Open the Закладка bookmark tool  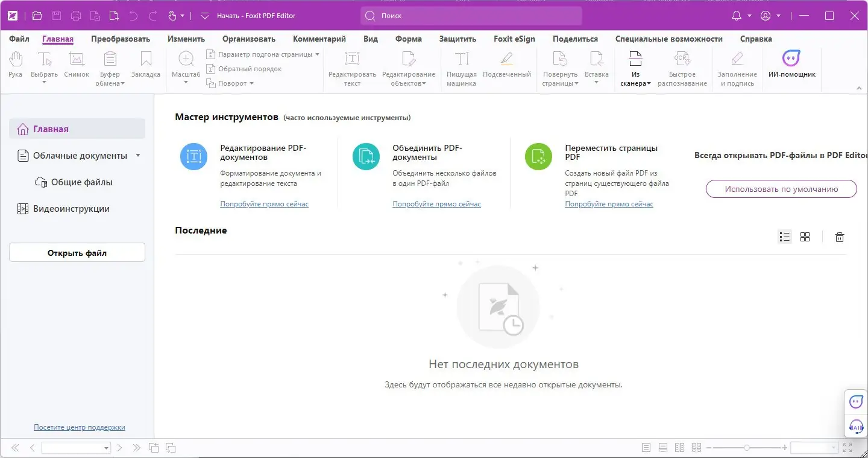point(145,66)
